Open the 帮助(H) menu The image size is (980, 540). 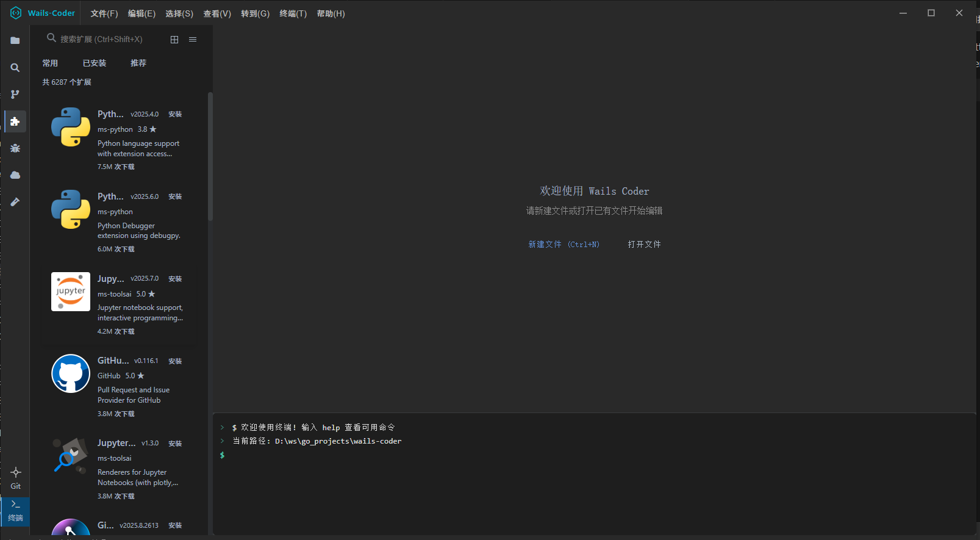(x=331, y=13)
